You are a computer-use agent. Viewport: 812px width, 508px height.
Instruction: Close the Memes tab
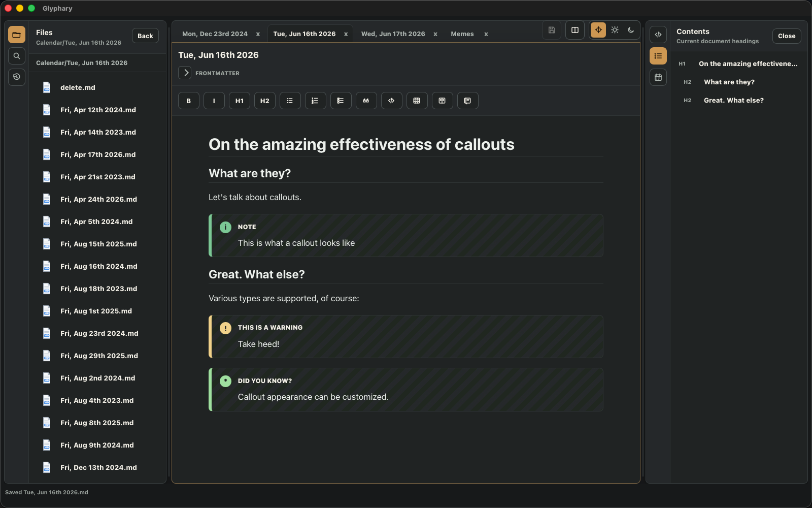(x=486, y=34)
